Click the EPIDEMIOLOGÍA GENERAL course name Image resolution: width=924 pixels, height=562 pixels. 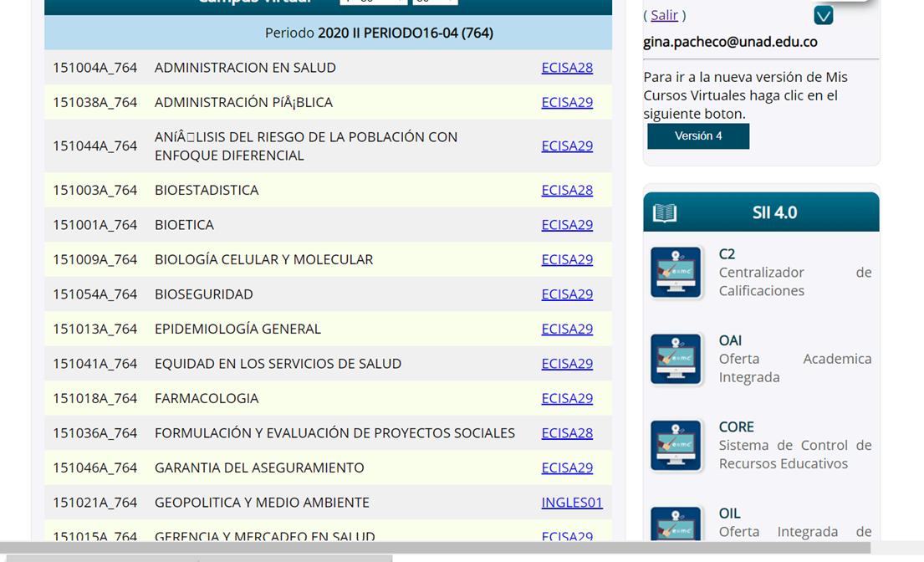tap(238, 330)
